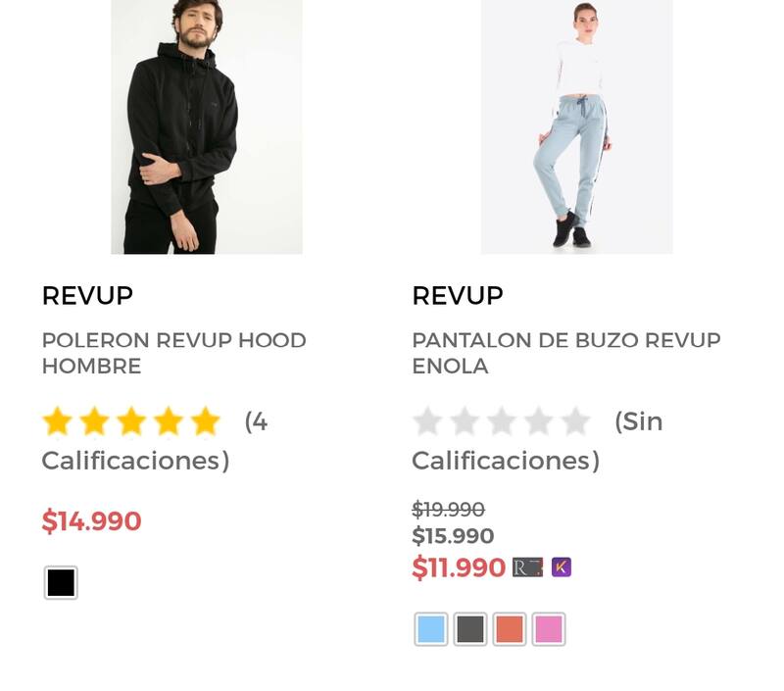
Task: Click the red $11.990 pants price
Action: point(459,568)
